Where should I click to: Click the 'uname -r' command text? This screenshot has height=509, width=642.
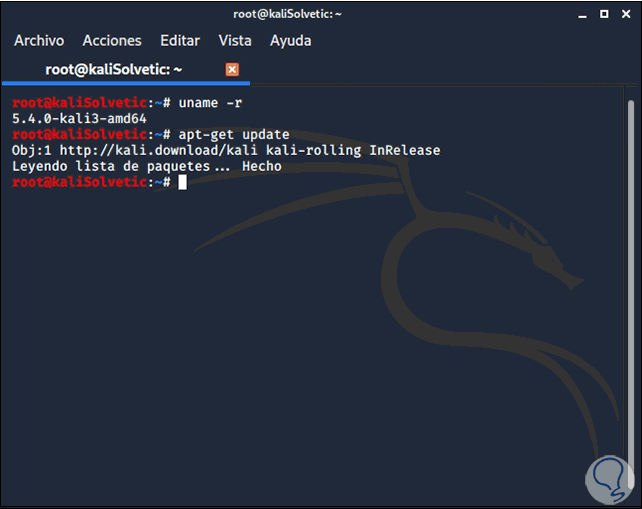coord(210,103)
